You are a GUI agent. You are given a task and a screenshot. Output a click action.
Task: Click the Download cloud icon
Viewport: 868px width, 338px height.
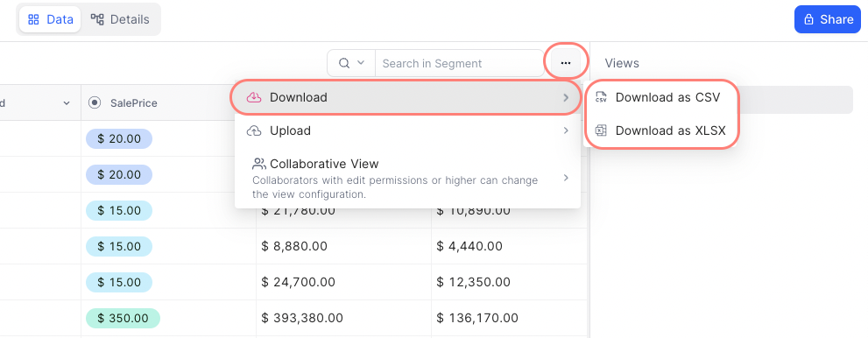[253, 97]
